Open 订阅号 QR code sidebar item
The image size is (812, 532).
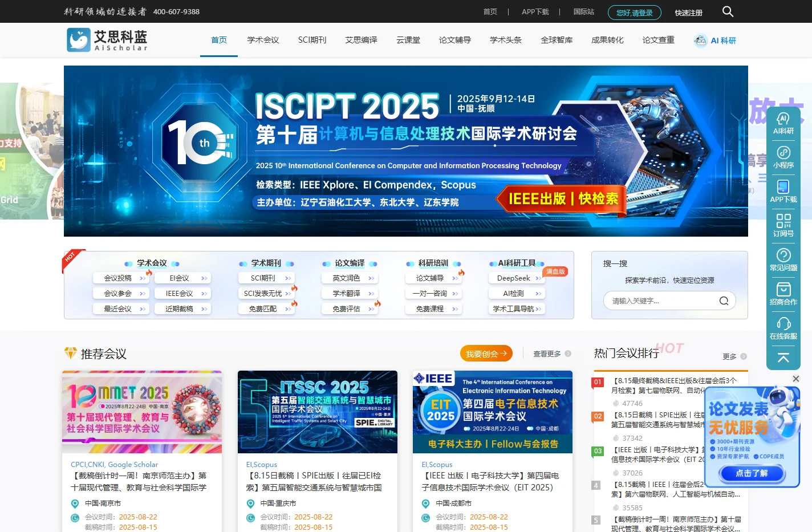(x=783, y=226)
